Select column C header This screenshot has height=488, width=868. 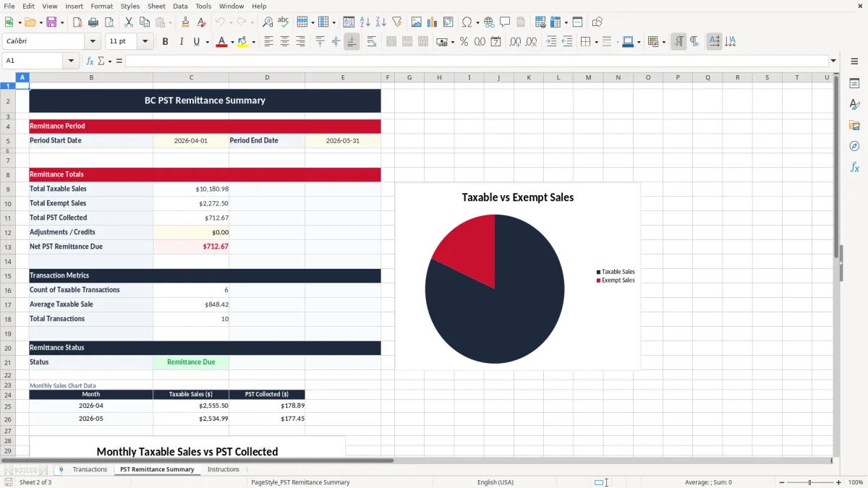(x=191, y=77)
